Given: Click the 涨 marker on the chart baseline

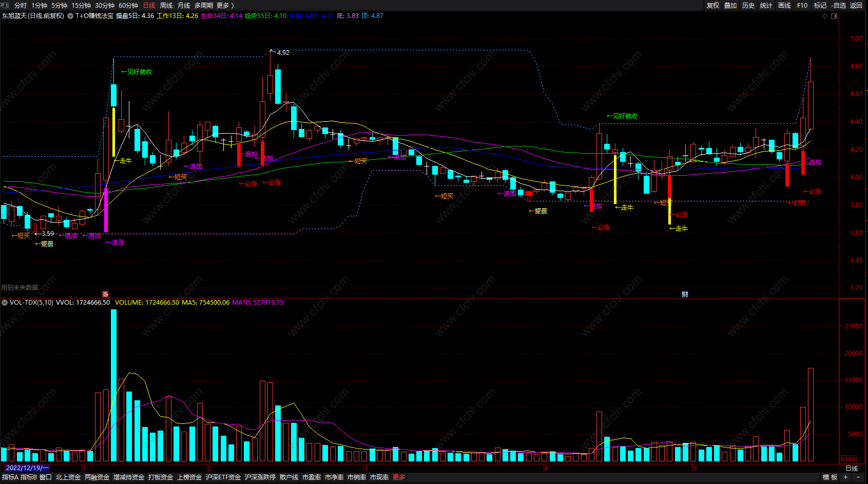Looking at the screenshot, I should (x=106, y=294).
